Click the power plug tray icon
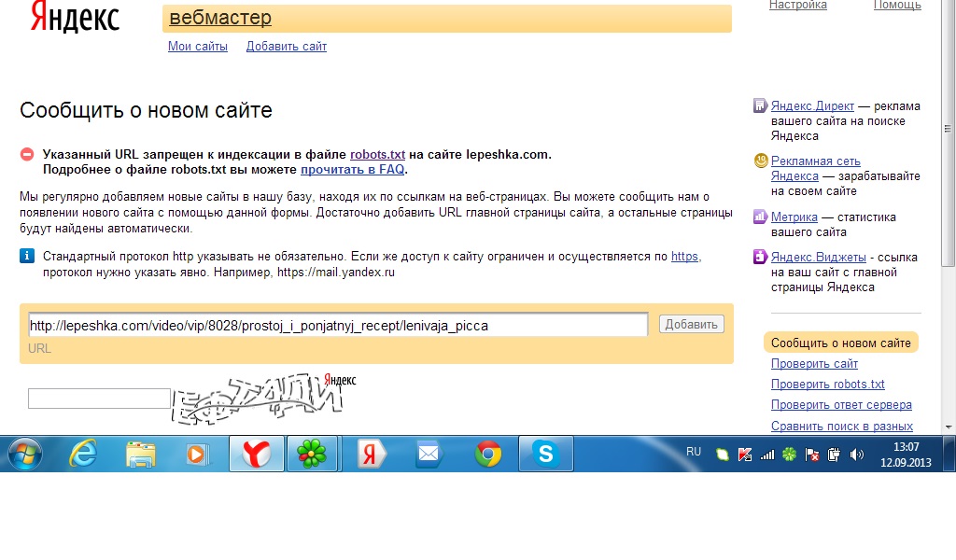The width and height of the screenshot is (956, 560). click(x=834, y=455)
